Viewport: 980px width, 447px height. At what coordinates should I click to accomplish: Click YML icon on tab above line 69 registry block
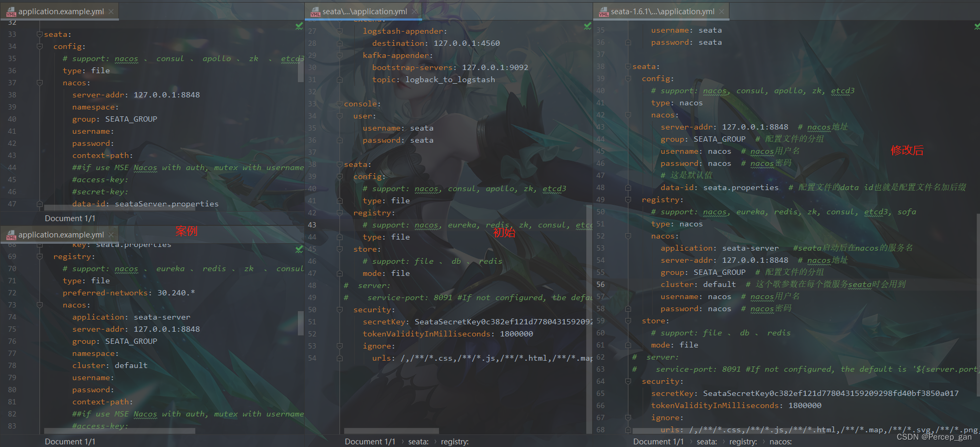click(11, 235)
